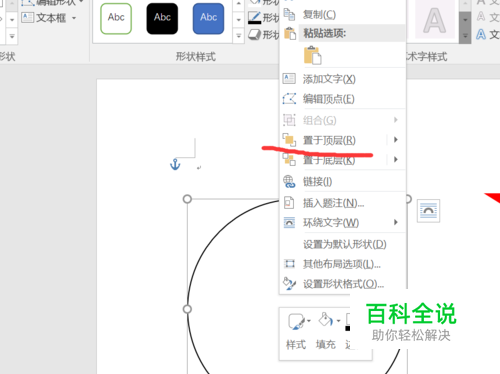Click the More Layout Options icon
Viewport: 500px width, 374px height.
coord(289,264)
